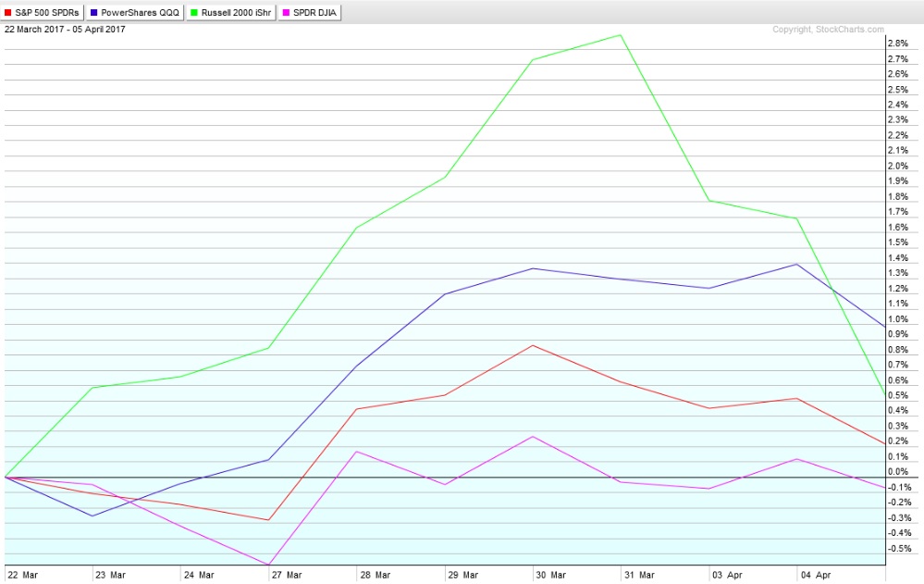
Task: Toggle the Russell 2000 iShr legend button
Action: tap(231, 12)
